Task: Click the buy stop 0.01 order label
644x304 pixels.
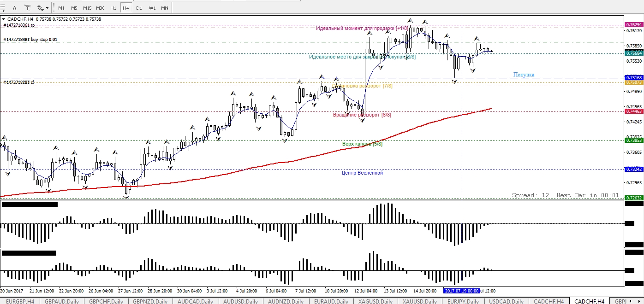Action: [x=30, y=40]
